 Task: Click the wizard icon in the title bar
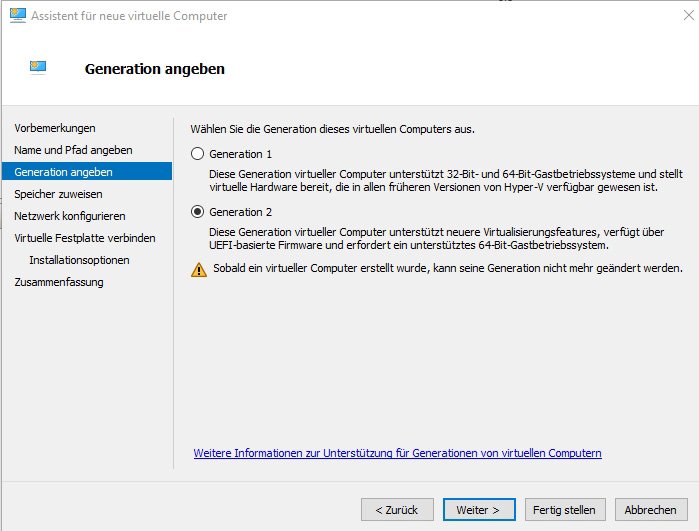click(x=16, y=16)
